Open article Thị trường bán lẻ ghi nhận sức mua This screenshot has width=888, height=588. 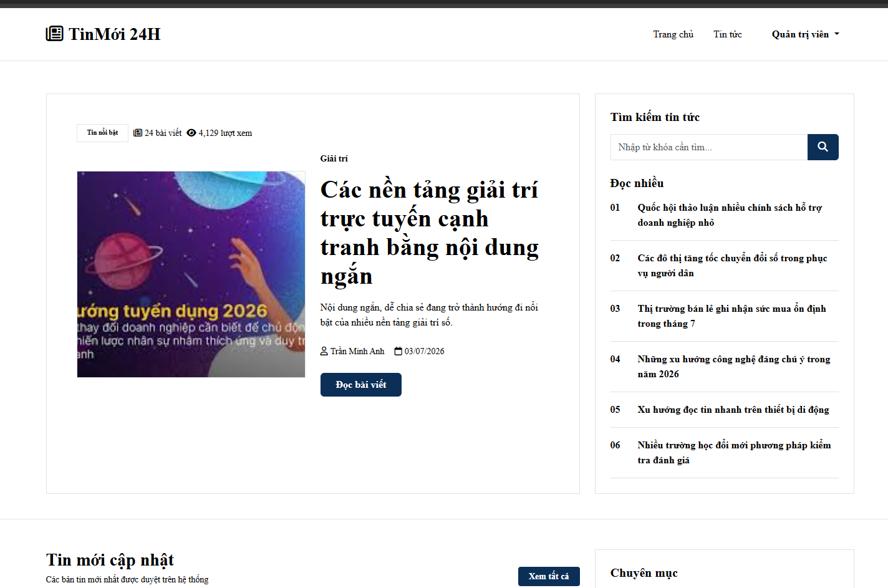pyautogui.click(x=731, y=316)
